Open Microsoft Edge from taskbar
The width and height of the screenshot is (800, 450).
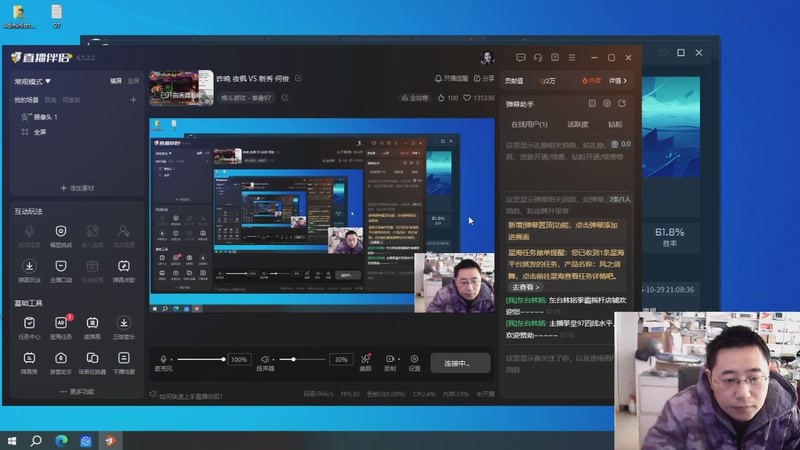coord(61,440)
